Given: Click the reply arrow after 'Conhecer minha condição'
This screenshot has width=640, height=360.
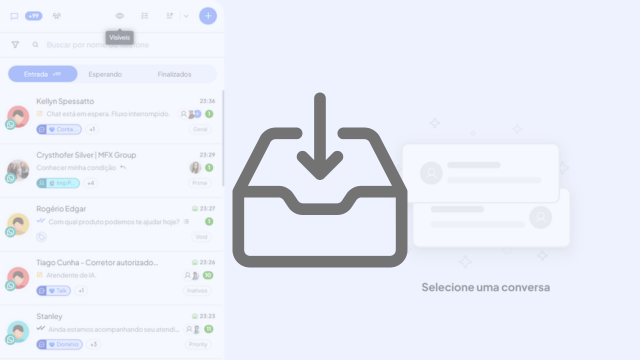Looking at the screenshot, I should tap(123, 168).
